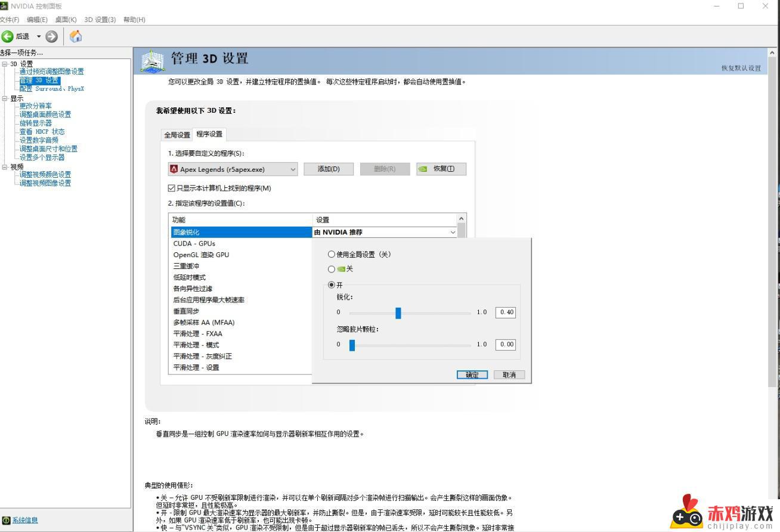Select 管理 3D 设置 in the task tree

[x=39, y=80]
